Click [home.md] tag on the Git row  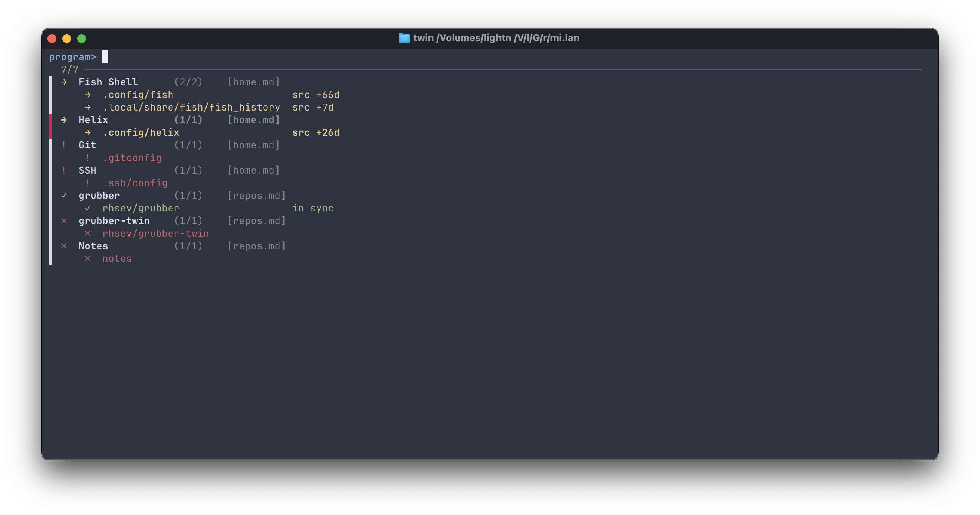[254, 145]
